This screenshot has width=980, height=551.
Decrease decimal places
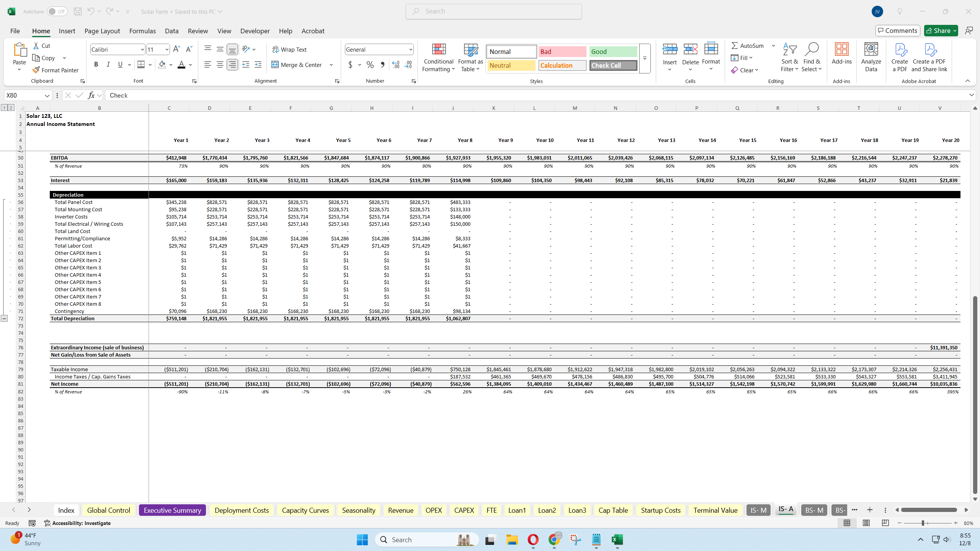(x=408, y=65)
